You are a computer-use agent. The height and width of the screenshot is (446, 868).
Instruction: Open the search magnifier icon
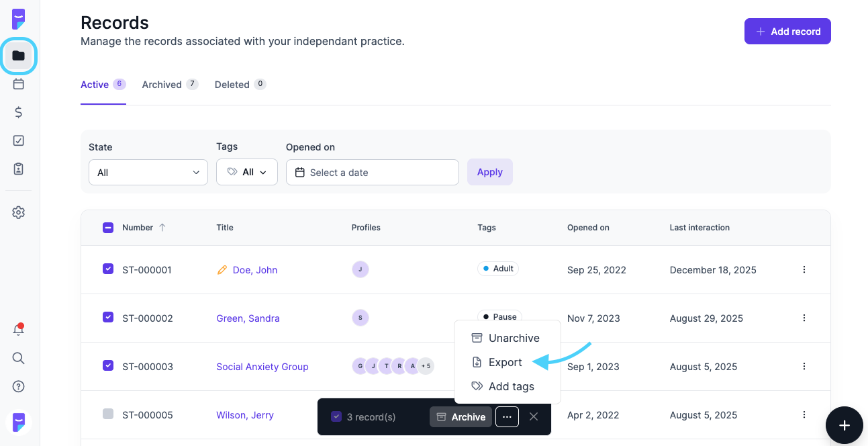(19, 358)
